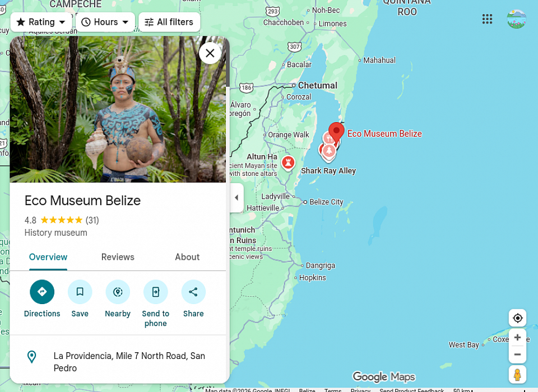Share this place via Share icon
The image size is (538, 392).
click(x=193, y=292)
